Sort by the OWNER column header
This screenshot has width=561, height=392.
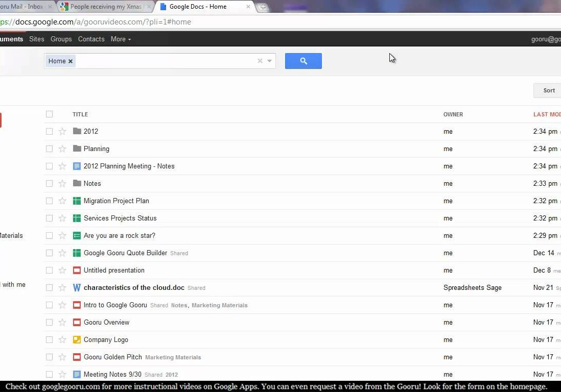coord(453,114)
